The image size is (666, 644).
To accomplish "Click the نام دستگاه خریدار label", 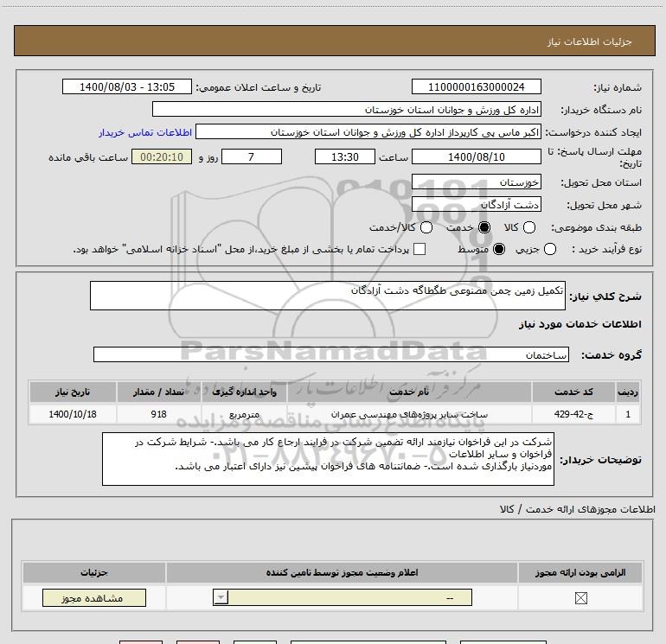I will coord(601,110).
